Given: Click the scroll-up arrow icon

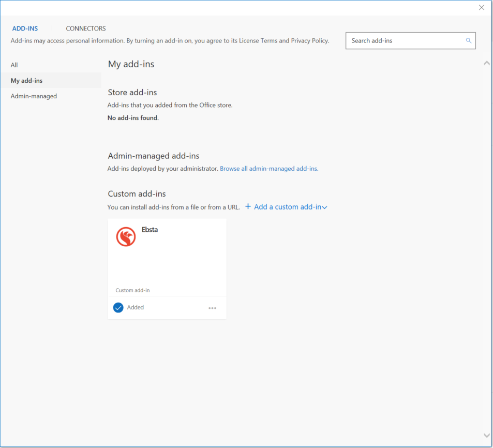Looking at the screenshot, I should tap(486, 63).
